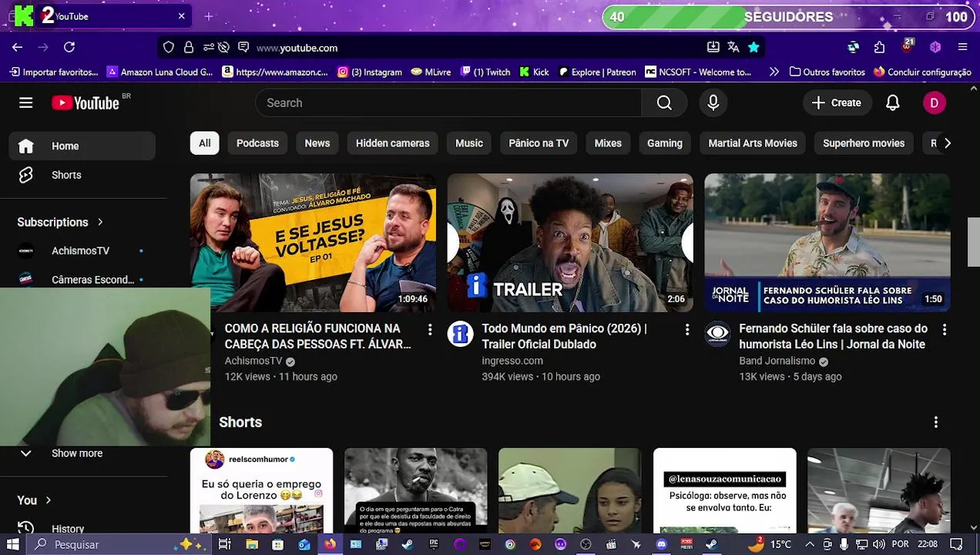The width and height of the screenshot is (980, 555).
Task: Select the Martial Arts Movies filter chip
Action: [x=752, y=143]
